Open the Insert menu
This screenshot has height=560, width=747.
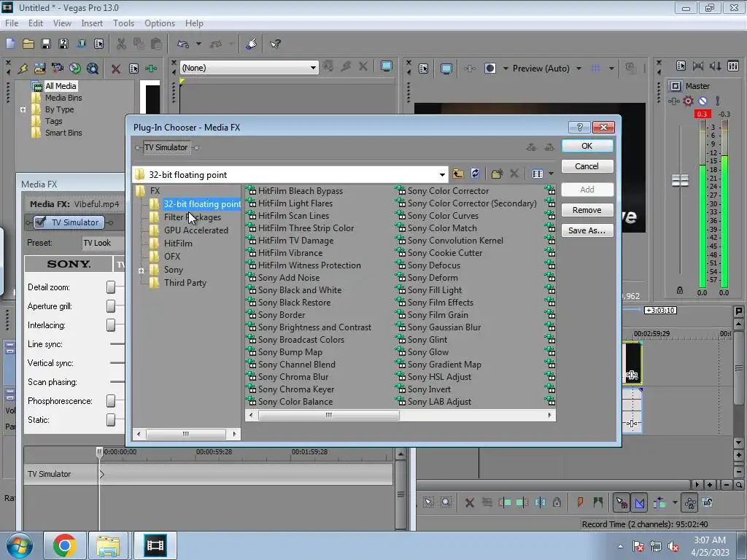click(92, 23)
